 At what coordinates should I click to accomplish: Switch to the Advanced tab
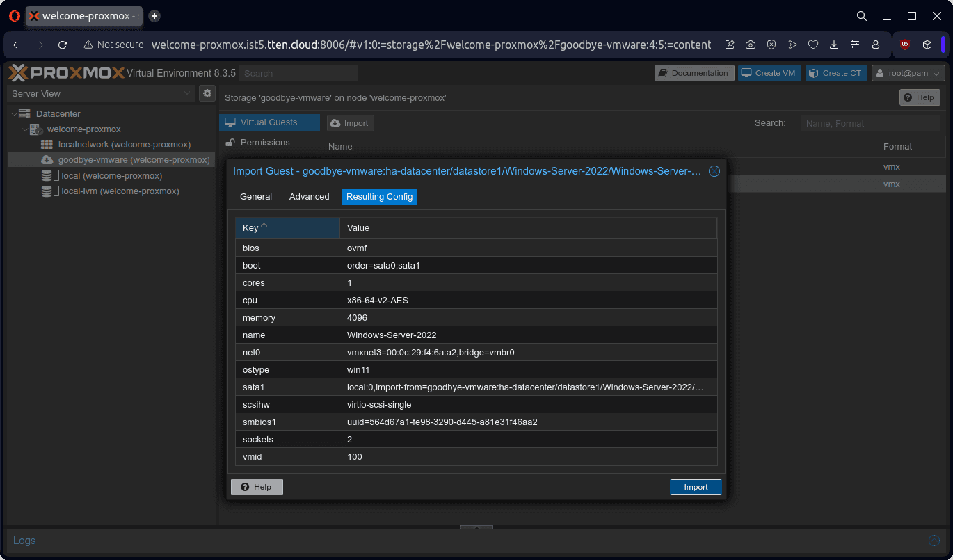coord(309,197)
